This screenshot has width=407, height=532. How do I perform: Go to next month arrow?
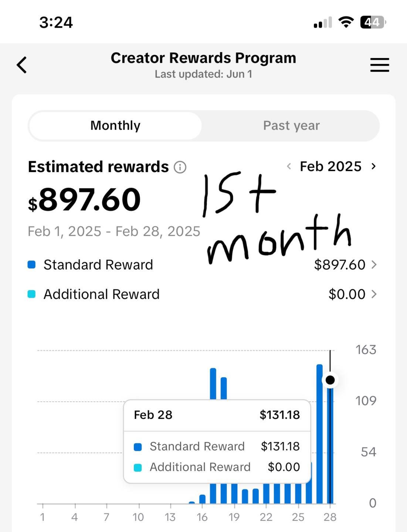click(x=373, y=167)
